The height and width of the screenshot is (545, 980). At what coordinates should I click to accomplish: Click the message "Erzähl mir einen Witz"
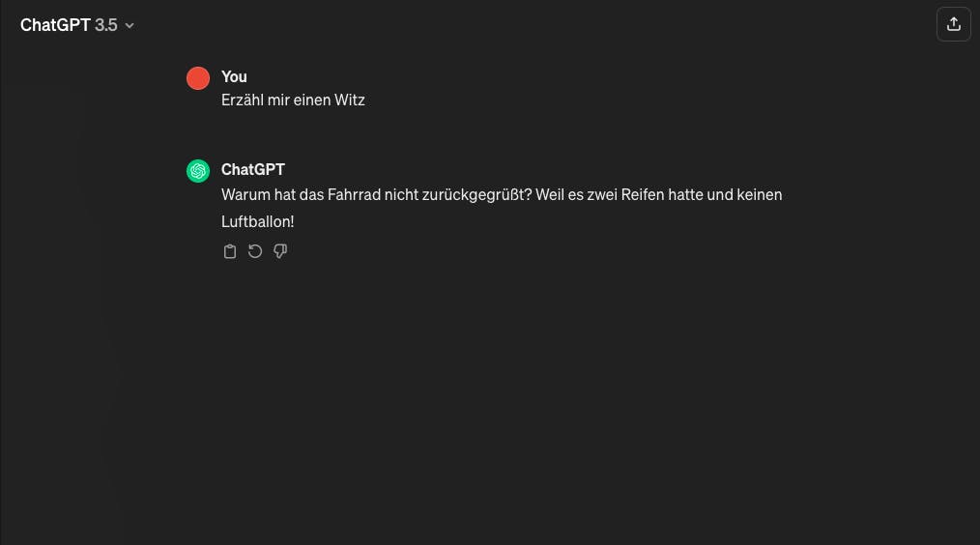click(x=293, y=100)
